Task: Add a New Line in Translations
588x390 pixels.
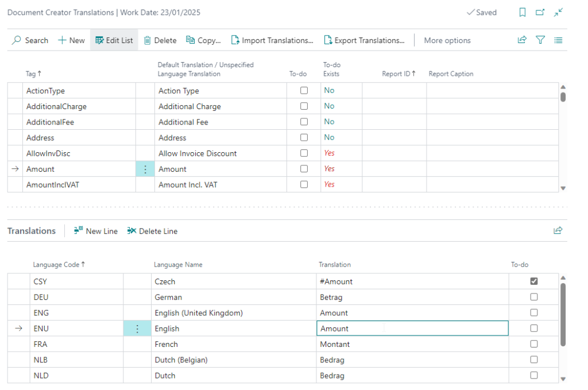Action: coord(96,231)
